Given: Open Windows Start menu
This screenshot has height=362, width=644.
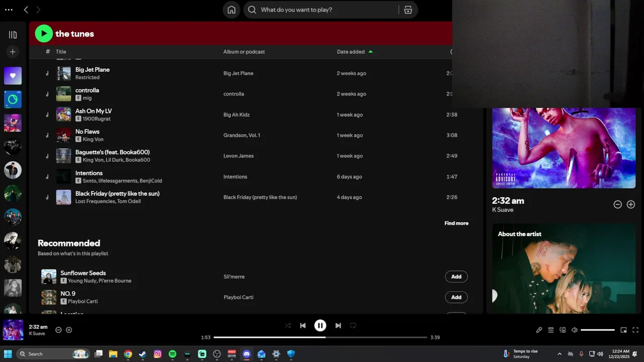Looking at the screenshot, I should 8,354.
